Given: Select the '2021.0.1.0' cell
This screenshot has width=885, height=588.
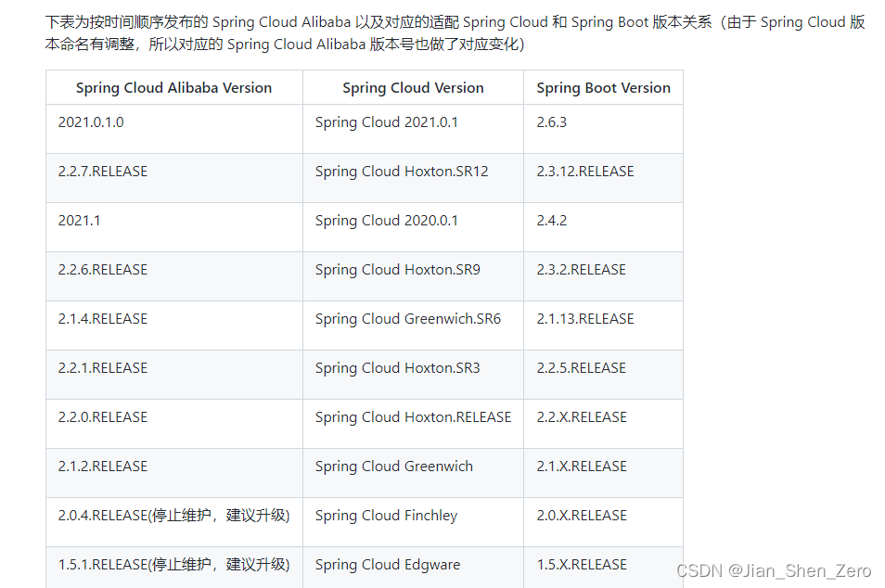Looking at the screenshot, I should coord(173,129).
